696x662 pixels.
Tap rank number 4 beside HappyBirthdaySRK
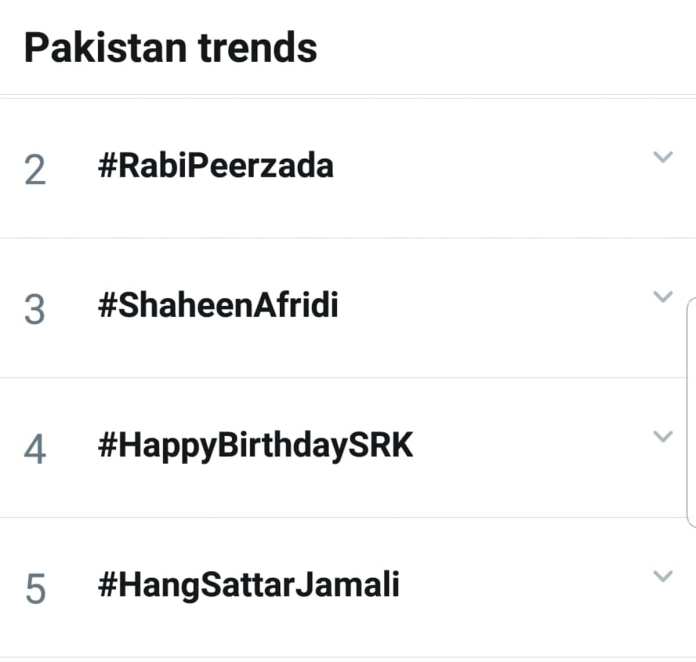pos(35,449)
